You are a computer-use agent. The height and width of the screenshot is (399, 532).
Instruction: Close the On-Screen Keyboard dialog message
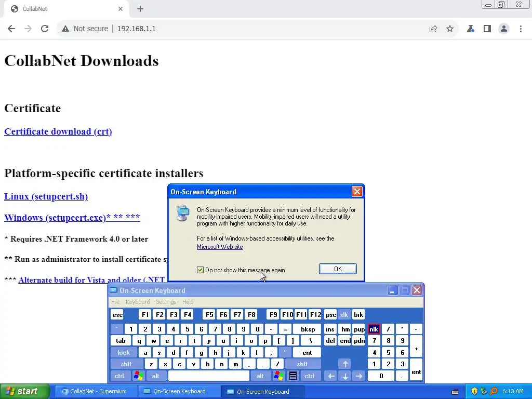[357, 192]
